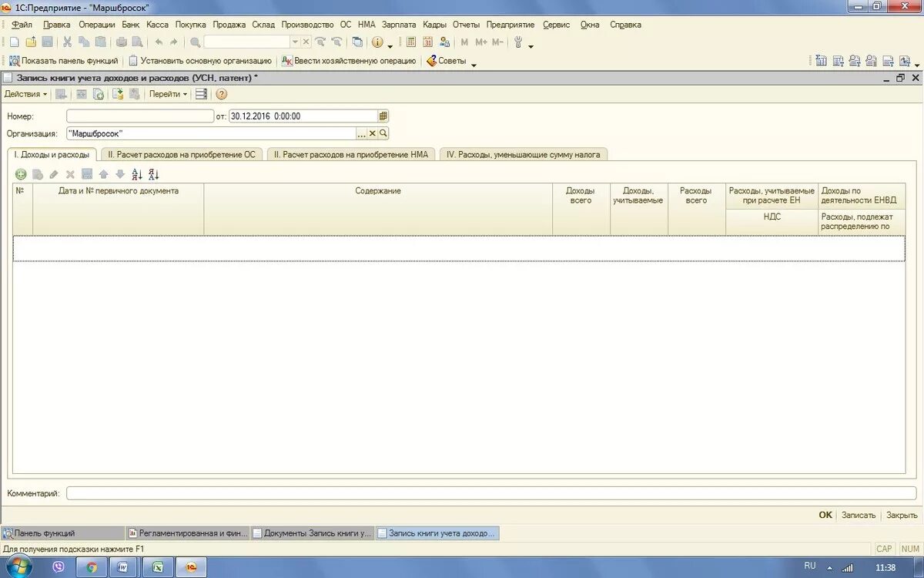924x578 pixels.
Task: Switch to Документы Запись книги у... window tab
Action: 313,533
